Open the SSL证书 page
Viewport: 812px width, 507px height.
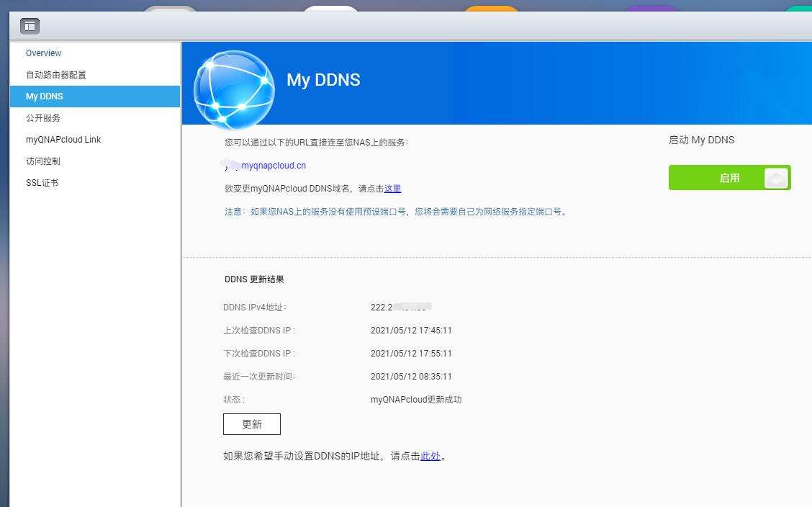(x=43, y=182)
